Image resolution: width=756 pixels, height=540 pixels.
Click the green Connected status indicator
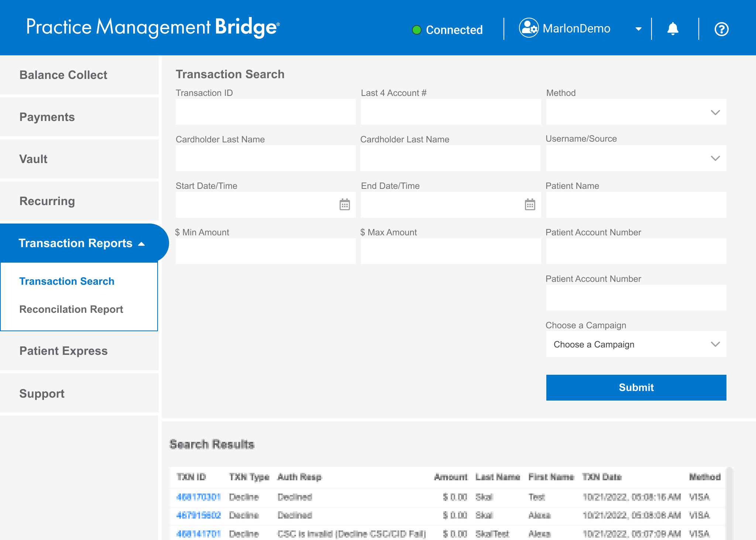pos(417,30)
